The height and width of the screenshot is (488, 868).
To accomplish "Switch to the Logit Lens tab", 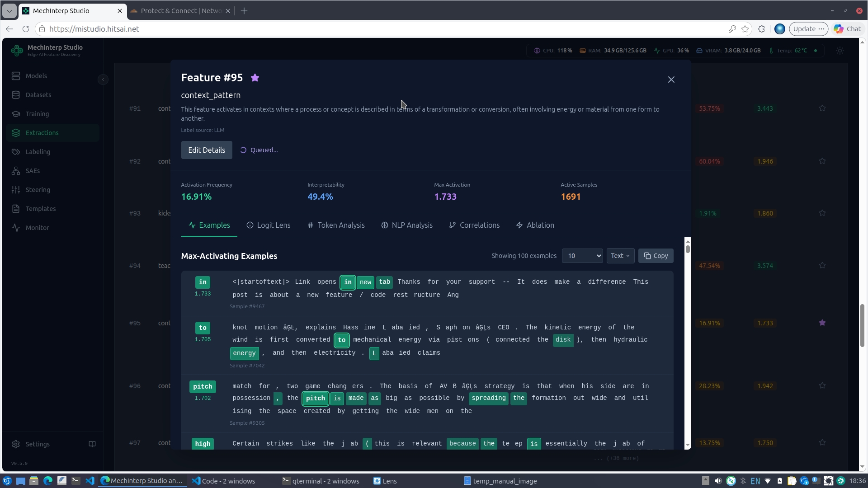I will tap(269, 225).
